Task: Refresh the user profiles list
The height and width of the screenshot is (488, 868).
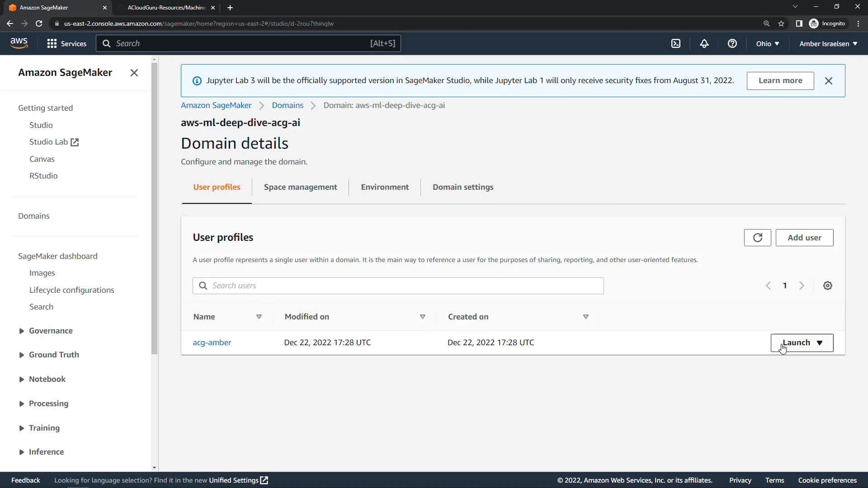Action: pos(757,238)
